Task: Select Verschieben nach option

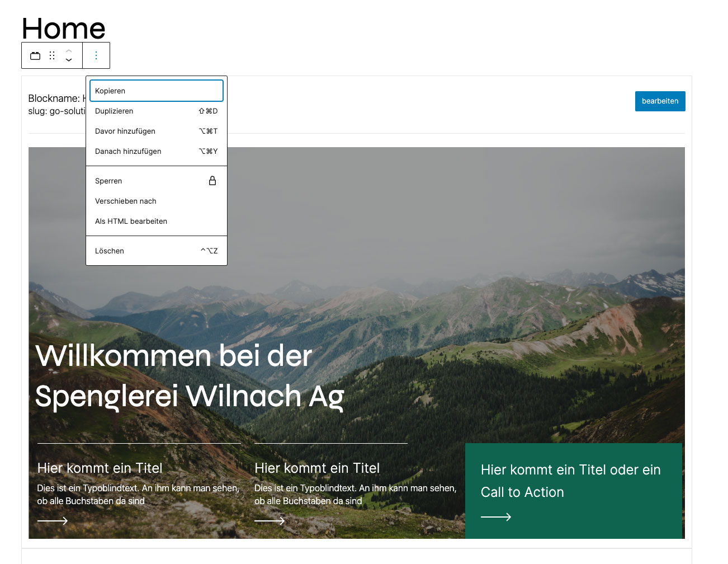Action: click(157, 201)
